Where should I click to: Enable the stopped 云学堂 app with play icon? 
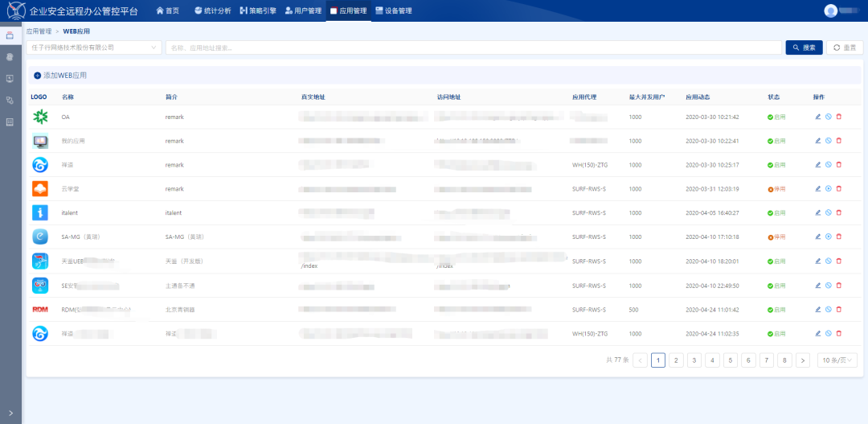pyautogui.click(x=829, y=189)
